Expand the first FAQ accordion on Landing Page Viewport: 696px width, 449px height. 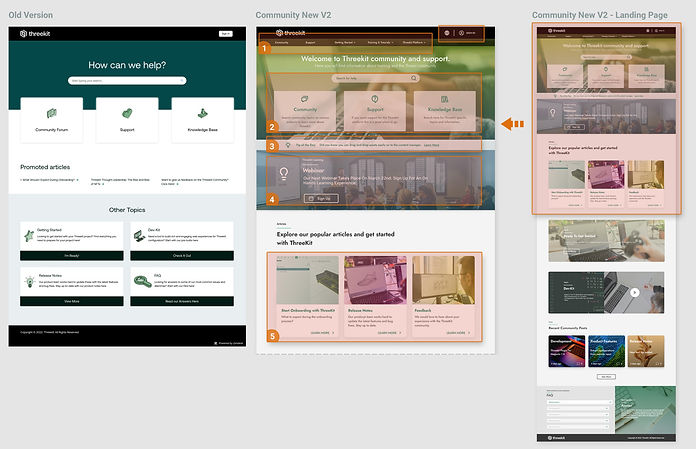[580, 402]
